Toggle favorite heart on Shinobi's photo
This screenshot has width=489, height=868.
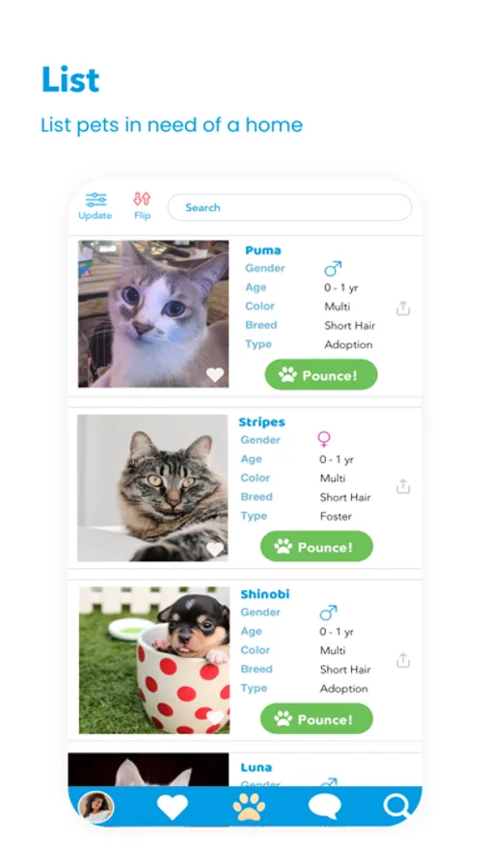(x=215, y=718)
